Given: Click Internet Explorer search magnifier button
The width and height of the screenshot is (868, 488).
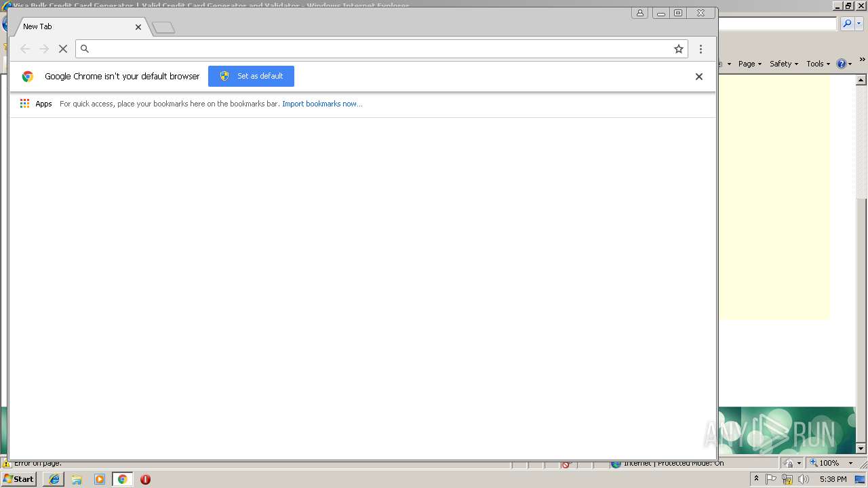Looking at the screenshot, I should click(x=848, y=24).
